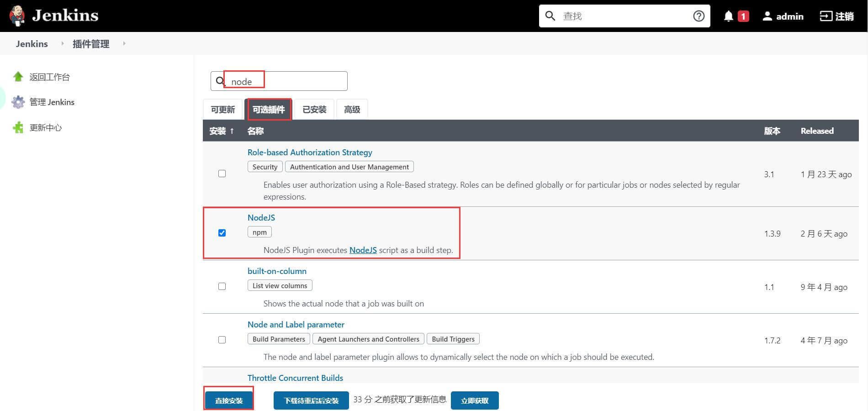
Task: Click the 管理 Jenkins sidebar link
Action: (52, 102)
